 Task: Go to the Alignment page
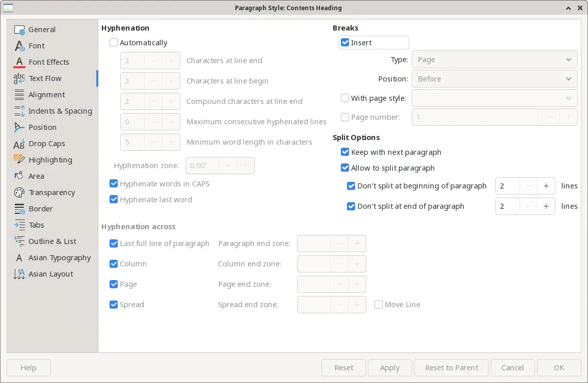(46, 95)
